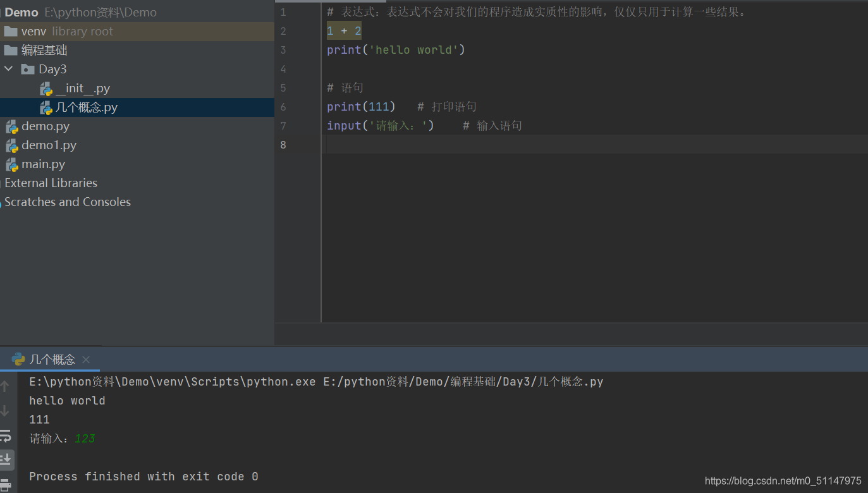Click the comment # 语句
This screenshot has width=868, height=493.
coord(345,88)
